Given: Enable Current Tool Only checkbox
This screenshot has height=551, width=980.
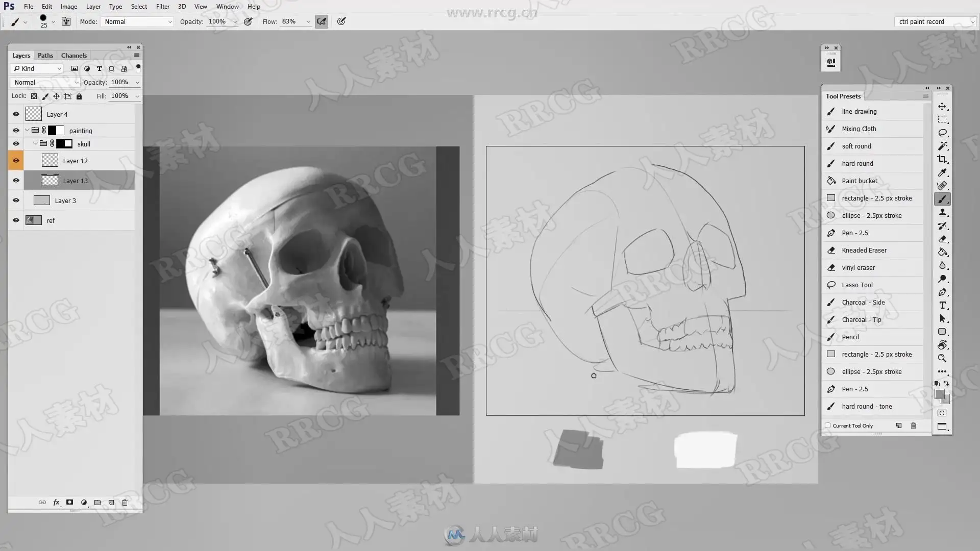Looking at the screenshot, I should tap(828, 425).
